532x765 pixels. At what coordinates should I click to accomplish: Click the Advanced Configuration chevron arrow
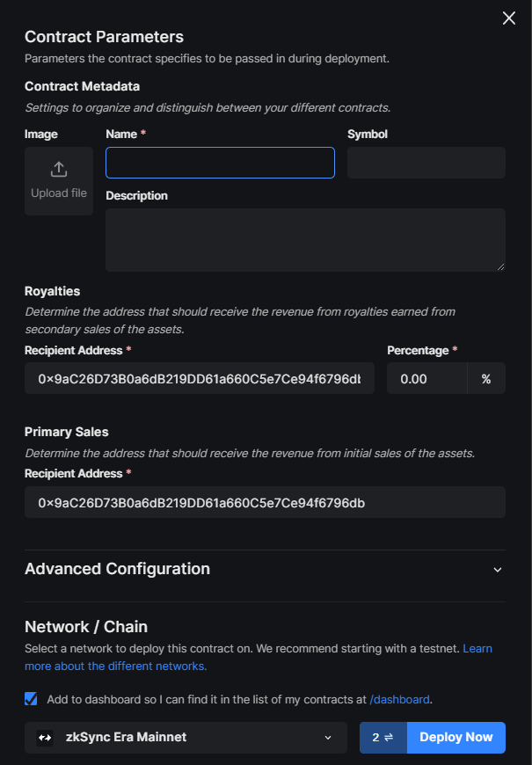pos(498,570)
